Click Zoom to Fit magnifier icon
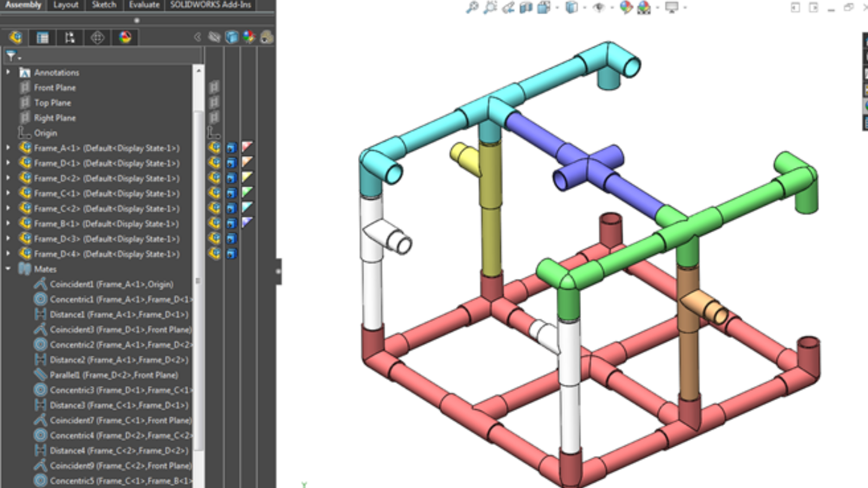 click(x=473, y=7)
